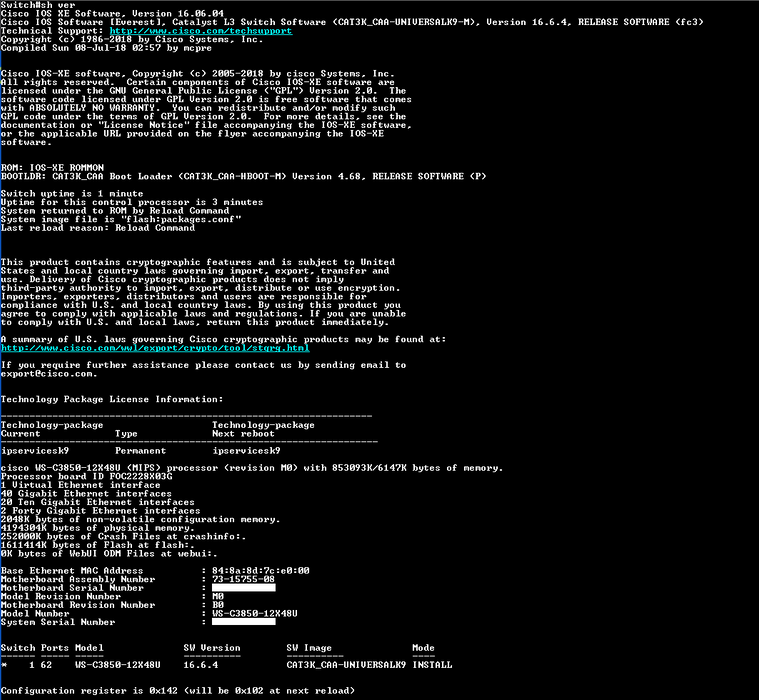The height and width of the screenshot is (700, 759).
Task: Click the 'Switch#sh ver' command line
Action: click(38, 5)
